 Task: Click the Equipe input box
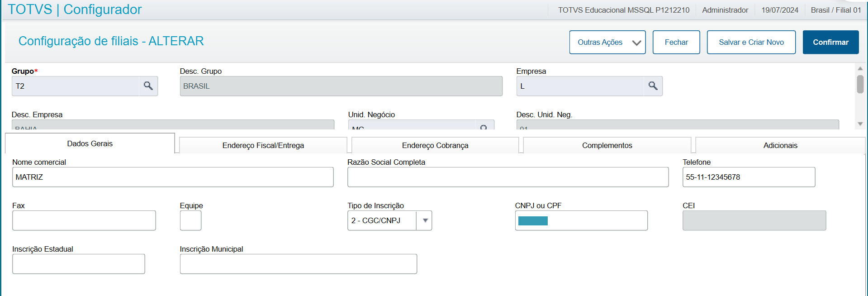[x=190, y=220]
